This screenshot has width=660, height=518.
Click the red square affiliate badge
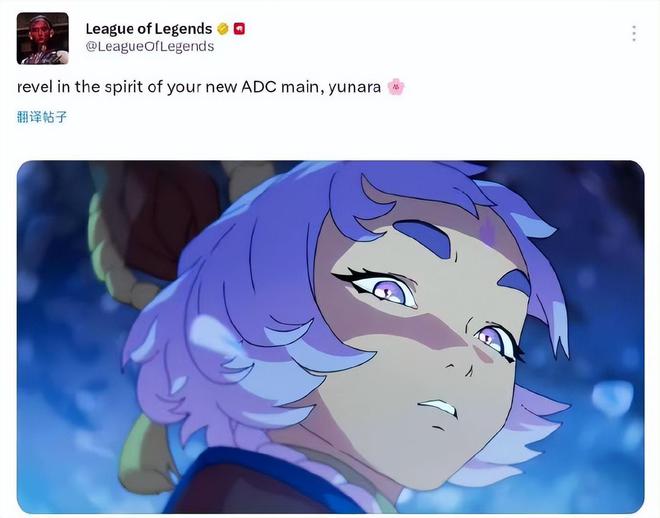(x=239, y=29)
